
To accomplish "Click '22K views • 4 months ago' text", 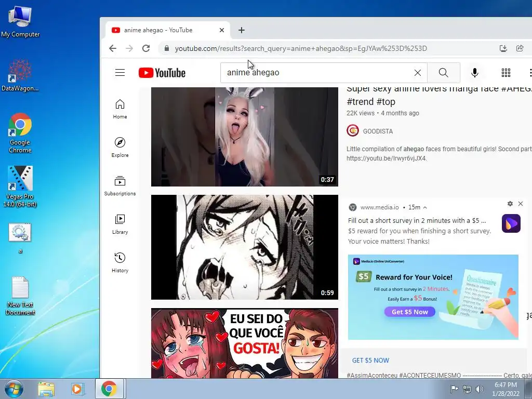I will coord(383,113).
